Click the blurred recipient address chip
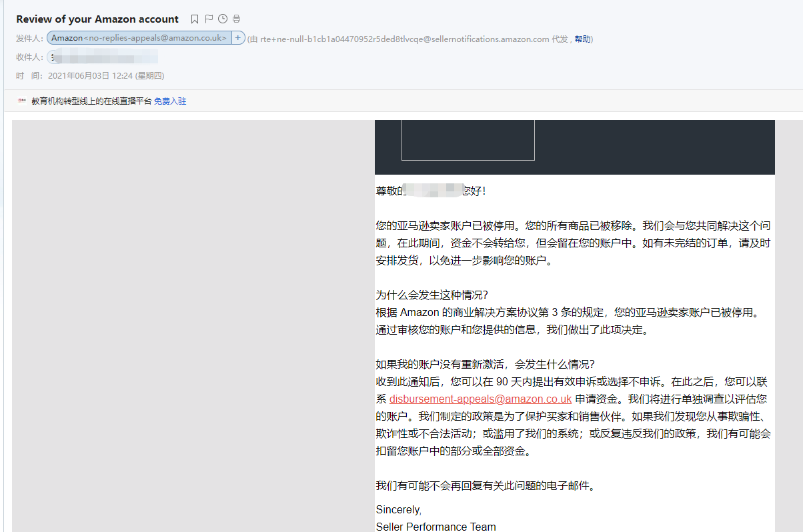 [x=103, y=57]
